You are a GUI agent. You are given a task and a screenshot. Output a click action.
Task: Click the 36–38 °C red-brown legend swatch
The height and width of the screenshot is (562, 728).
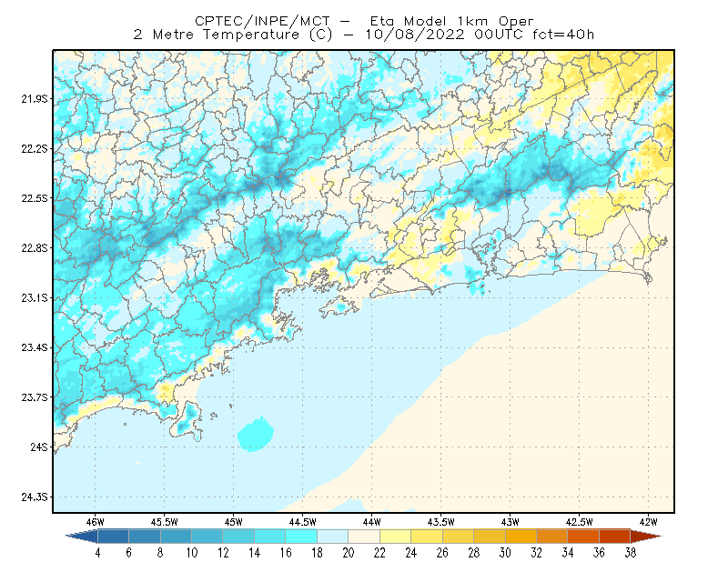pyautogui.click(x=615, y=537)
